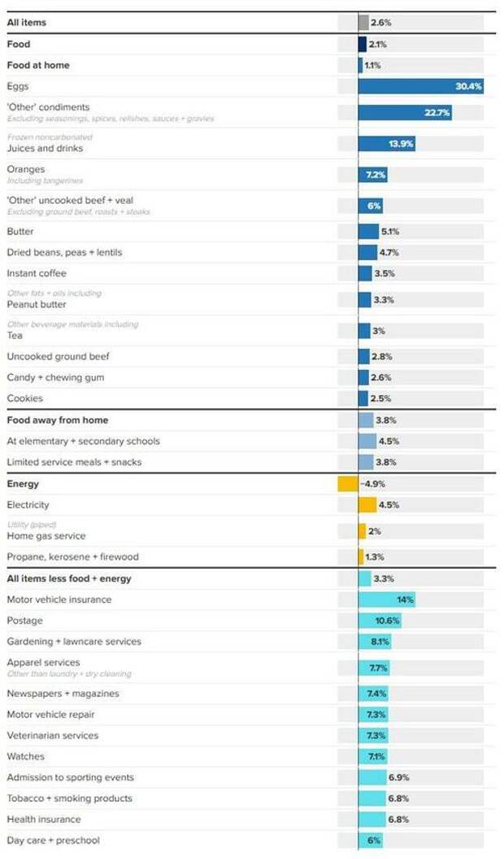Click the Instant coffee 3.5% bar
The width and height of the screenshot is (504, 859).
pos(365,273)
